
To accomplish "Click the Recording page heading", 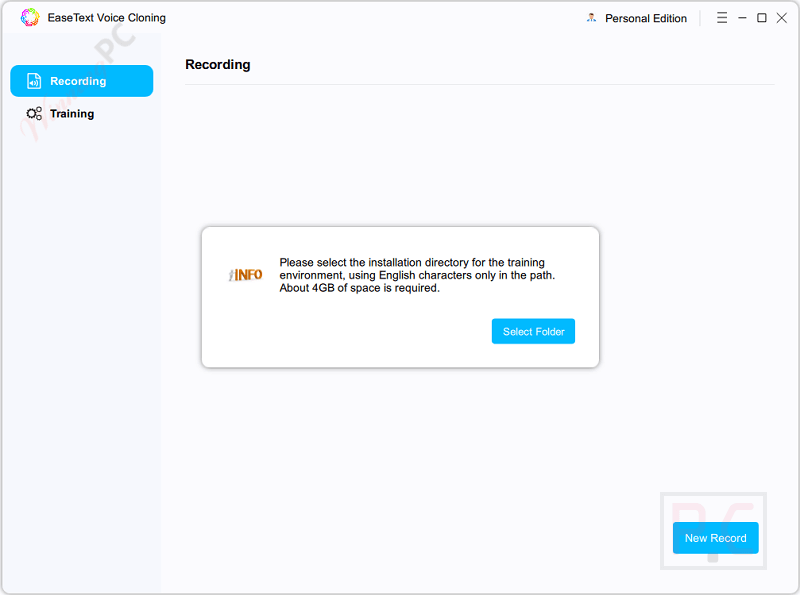I will coord(218,65).
